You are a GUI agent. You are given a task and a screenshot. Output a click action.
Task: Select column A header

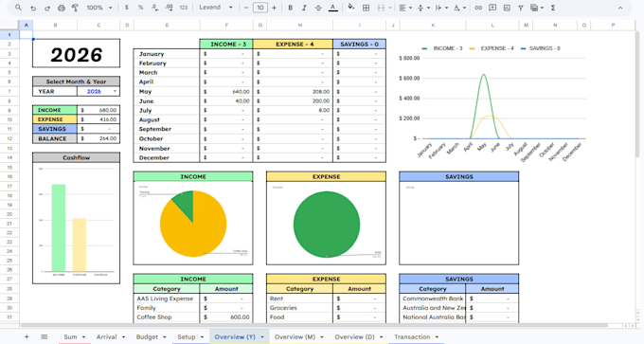click(26, 25)
